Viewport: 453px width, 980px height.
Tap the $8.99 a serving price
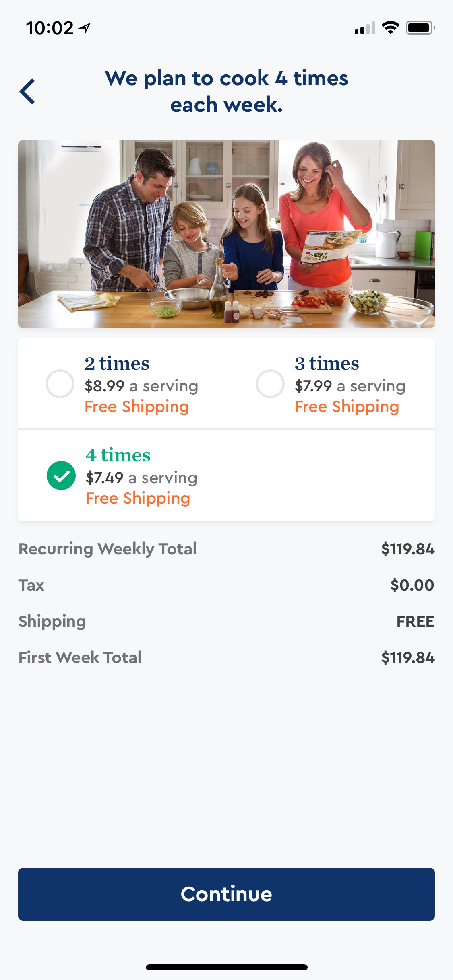coord(141,386)
